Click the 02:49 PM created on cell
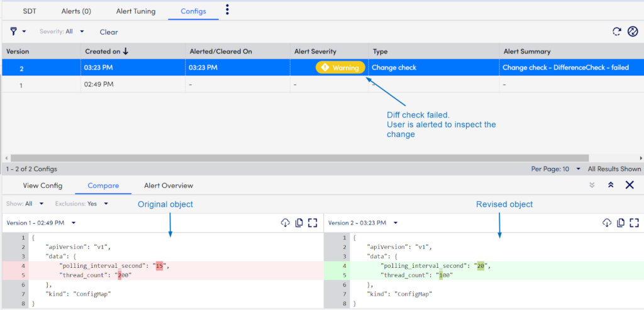644x310 pixels. tap(97, 84)
